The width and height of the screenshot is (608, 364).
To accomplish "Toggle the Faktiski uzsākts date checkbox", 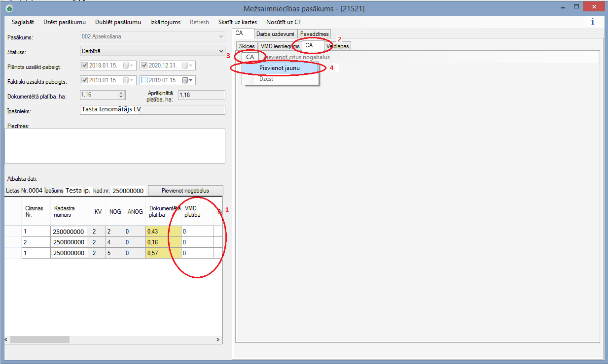I will pyautogui.click(x=84, y=80).
